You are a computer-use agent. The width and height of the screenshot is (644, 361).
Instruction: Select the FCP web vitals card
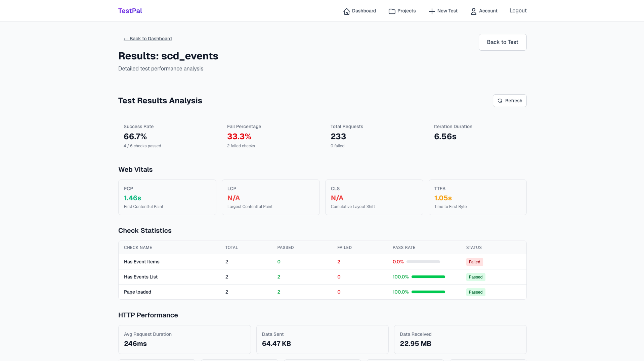point(167,197)
